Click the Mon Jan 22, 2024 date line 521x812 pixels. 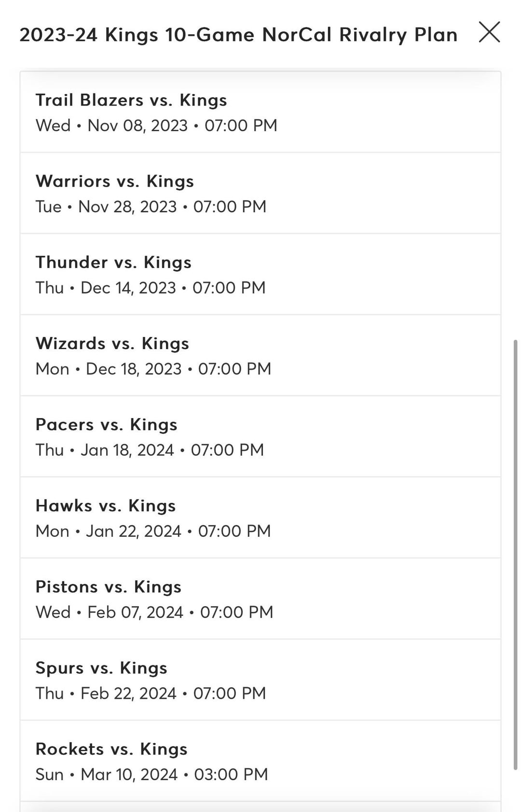(x=153, y=531)
